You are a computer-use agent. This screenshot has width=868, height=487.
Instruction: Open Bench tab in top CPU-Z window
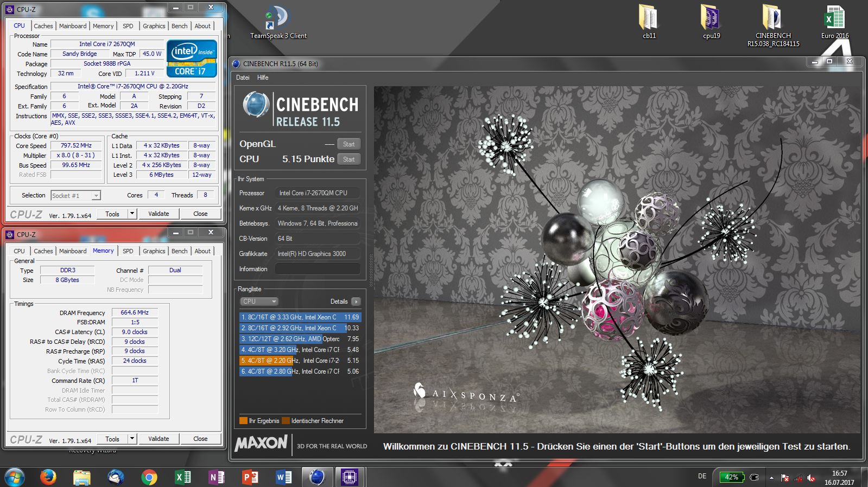[x=179, y=26]
